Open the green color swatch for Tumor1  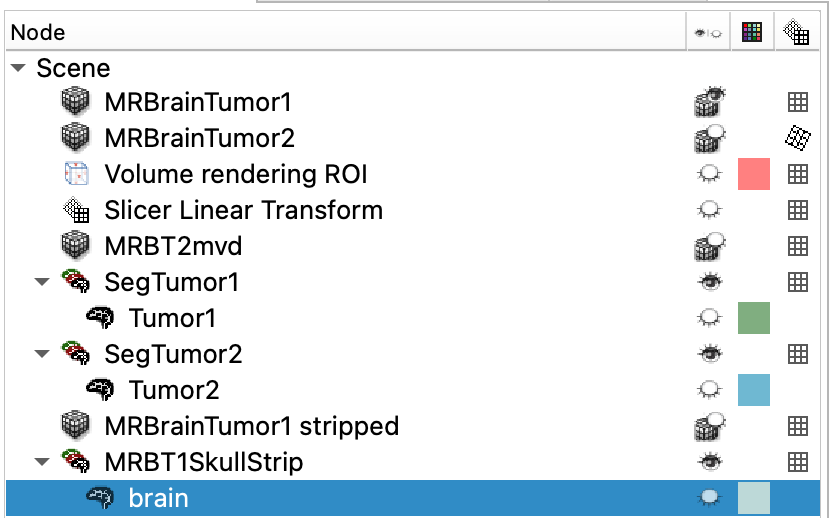tap(754, 318)
